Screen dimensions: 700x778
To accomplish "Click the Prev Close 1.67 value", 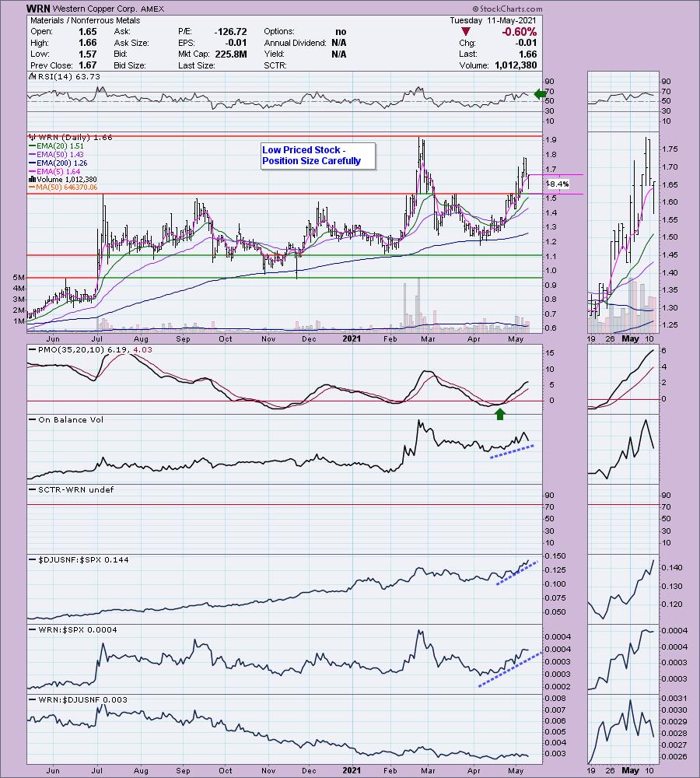I will point(88,65).
